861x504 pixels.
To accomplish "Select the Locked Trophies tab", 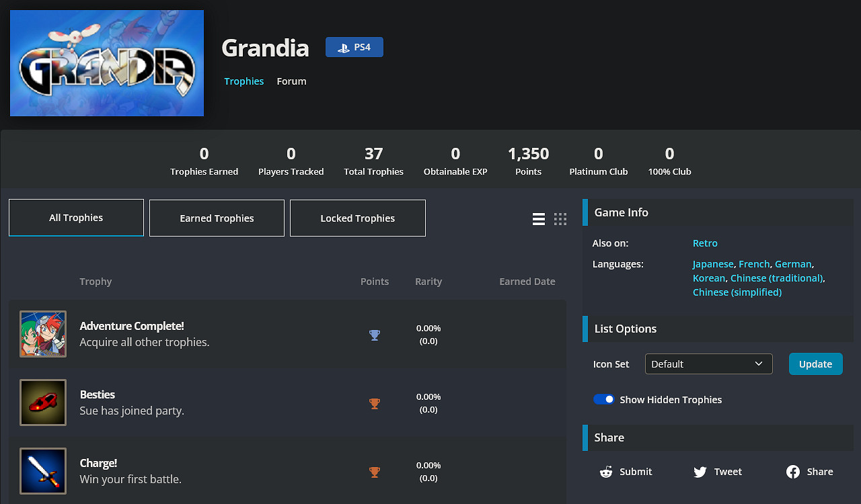I will (x=357, y=218).
